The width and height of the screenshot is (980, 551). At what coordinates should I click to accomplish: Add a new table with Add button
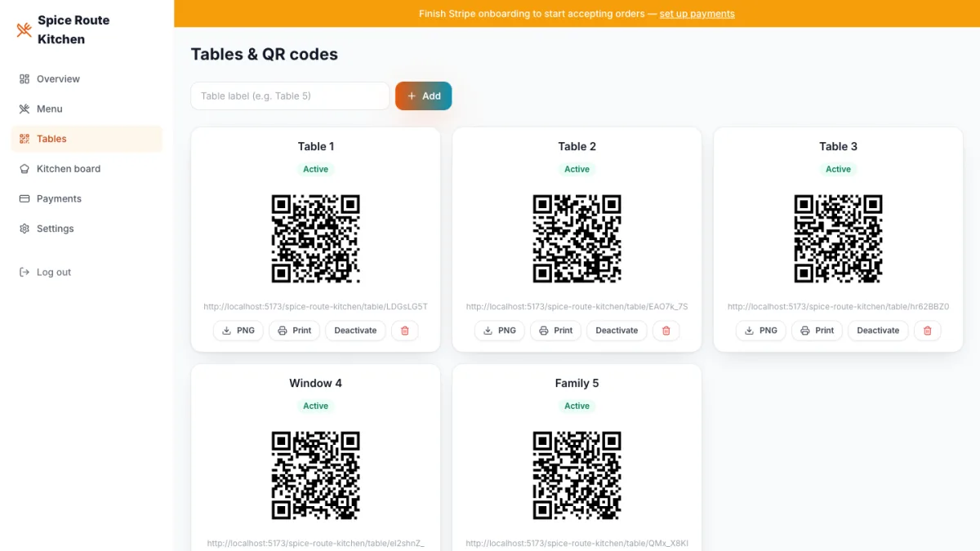(x=424, y=96)
